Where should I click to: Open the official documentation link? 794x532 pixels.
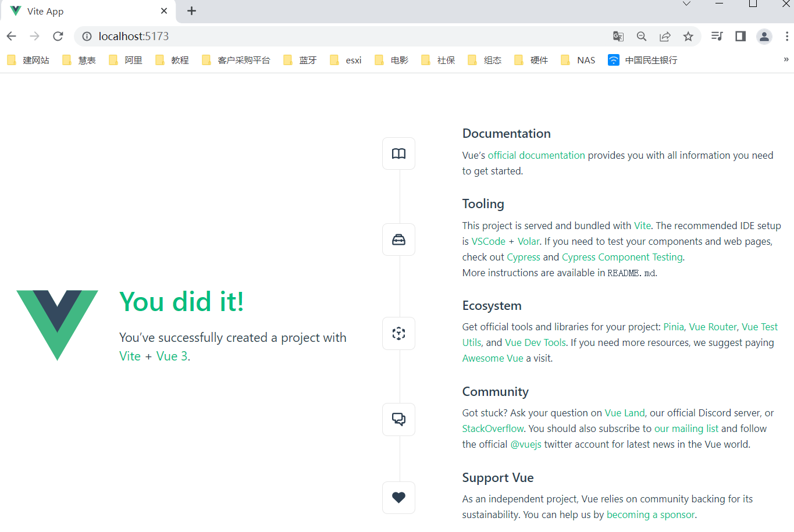tap(536, 155)
